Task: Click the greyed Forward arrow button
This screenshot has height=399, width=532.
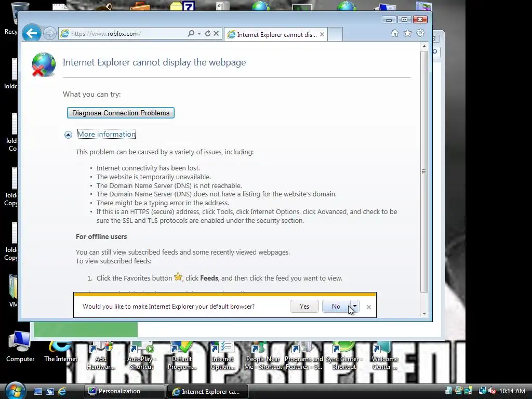Action: click(49, 33)
